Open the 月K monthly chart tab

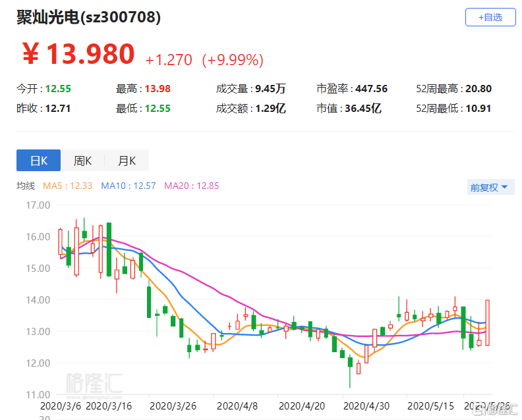click(x=127, y=161)
